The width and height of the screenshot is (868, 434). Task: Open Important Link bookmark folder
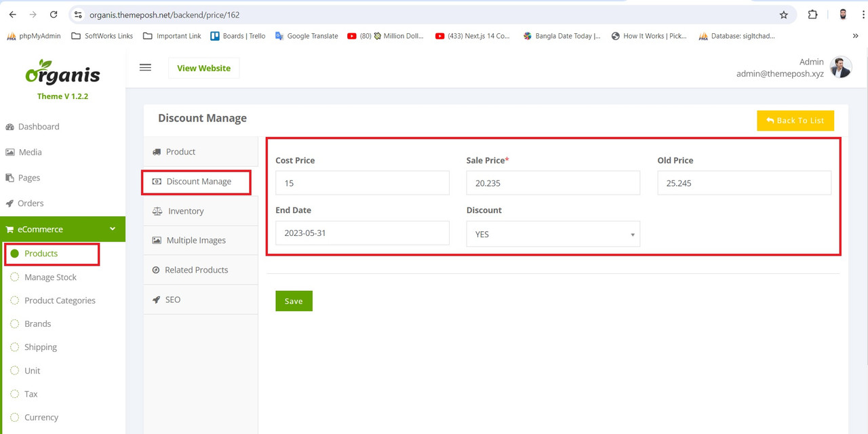tap(172, 36)
